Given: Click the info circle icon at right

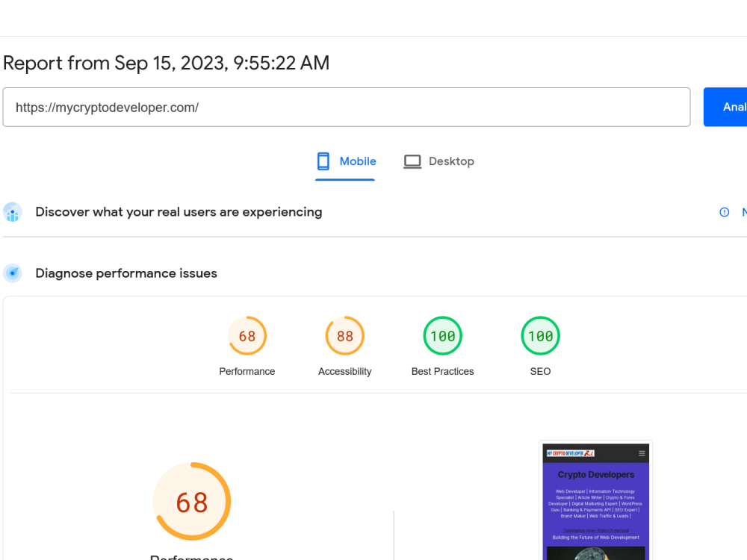Looking at the screenshot, I should (x=724, y=212).
